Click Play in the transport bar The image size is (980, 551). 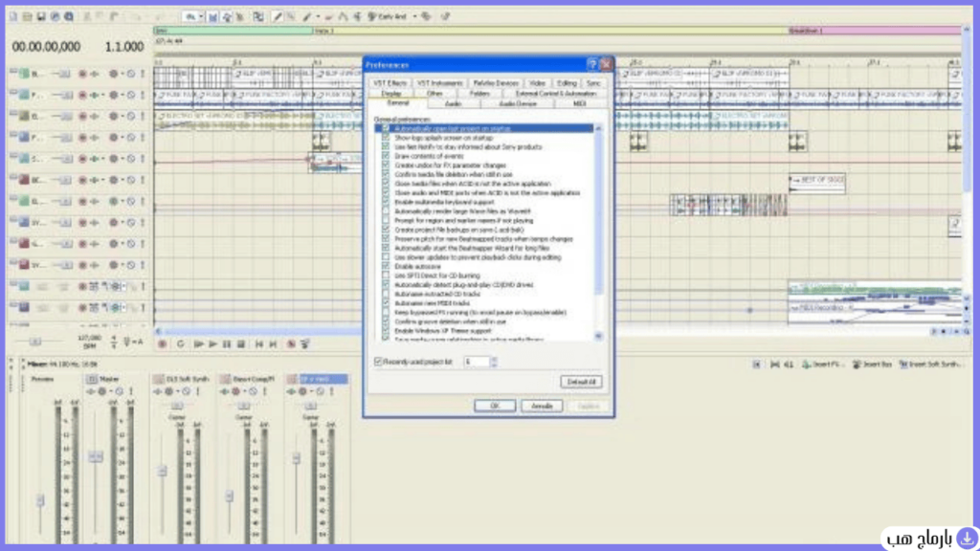click(x=213, y=344)
